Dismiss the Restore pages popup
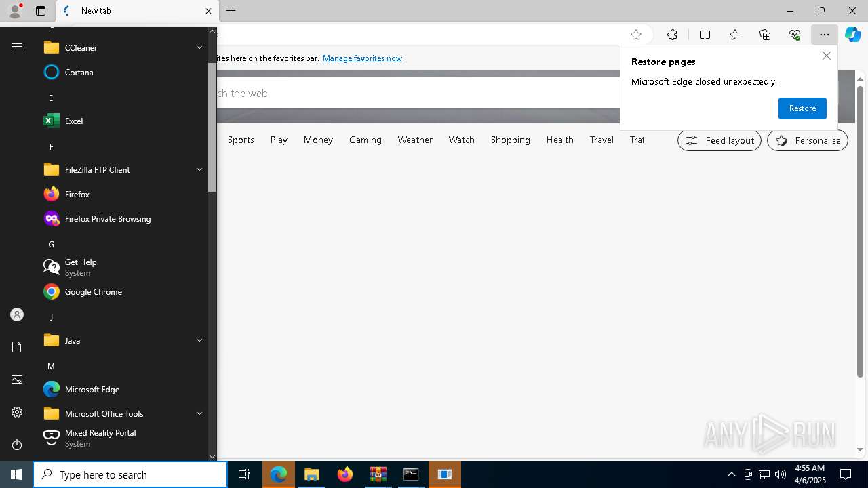The width and height of the screenshot is (868, 488). [826, 56]
